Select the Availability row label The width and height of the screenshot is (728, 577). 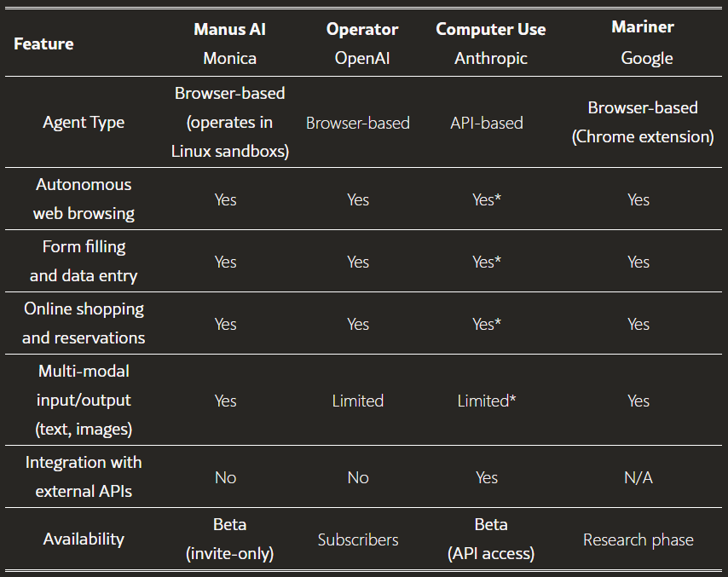click(x=84, y=539)
